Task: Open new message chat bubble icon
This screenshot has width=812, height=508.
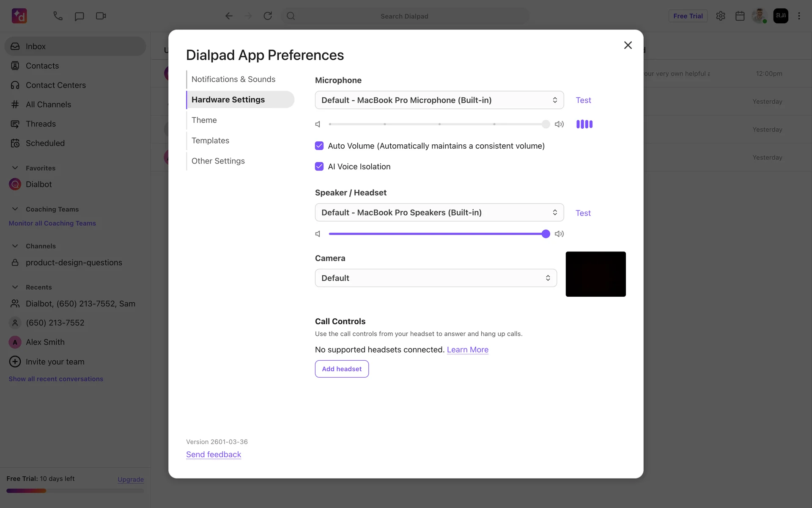Action: coord(79,16)
